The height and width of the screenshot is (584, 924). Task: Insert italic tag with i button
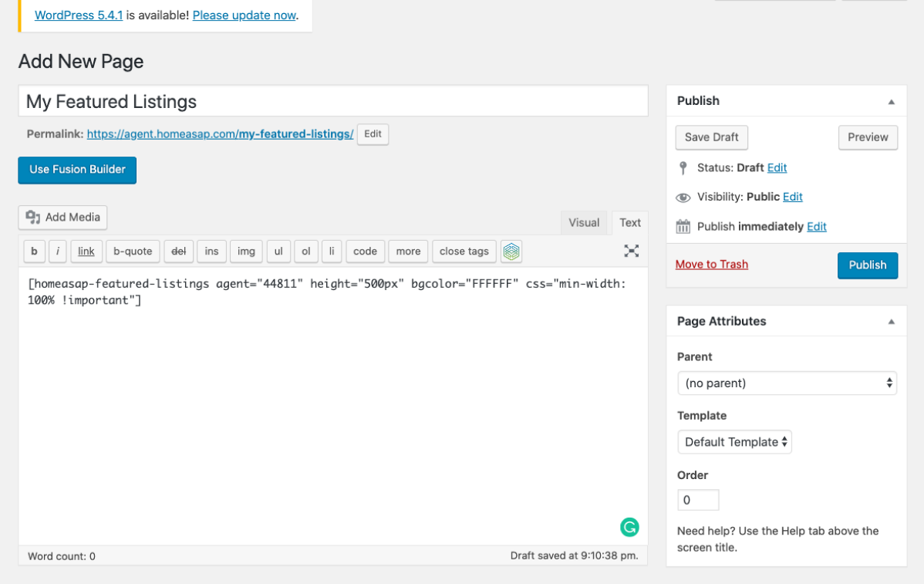point(57,251)
